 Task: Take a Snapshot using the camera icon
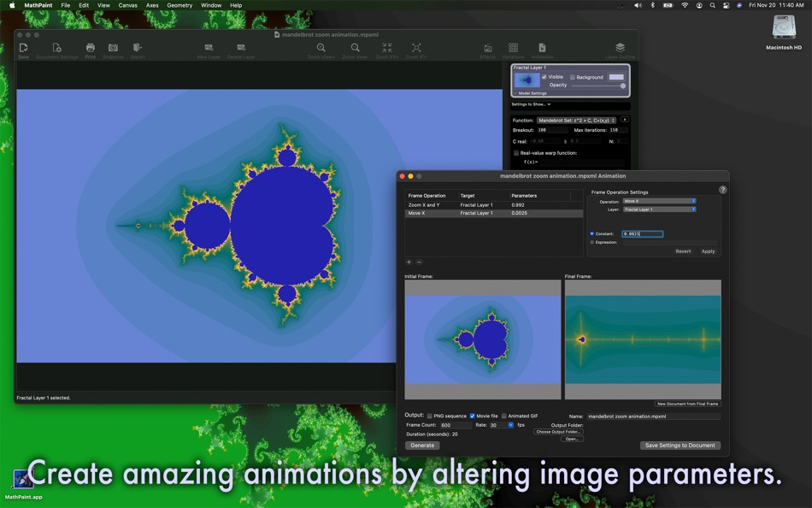(113, 48)
